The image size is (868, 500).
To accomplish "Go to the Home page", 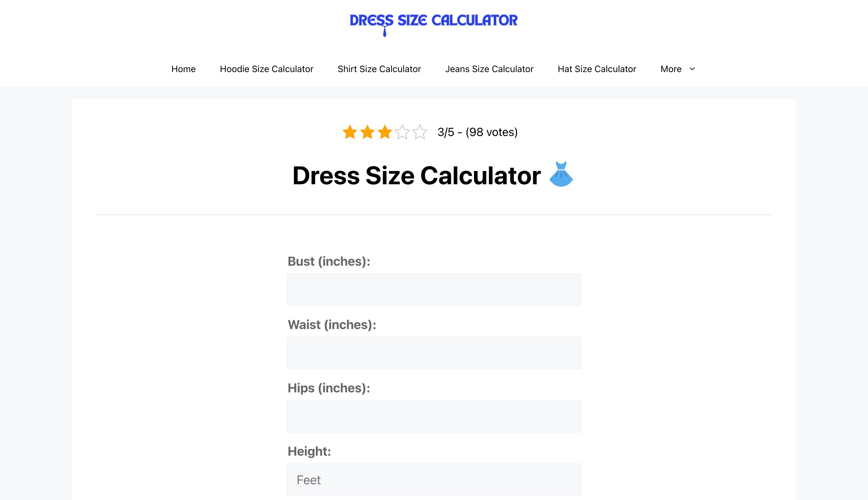I will pyautogui.click(x=183, y=69).
